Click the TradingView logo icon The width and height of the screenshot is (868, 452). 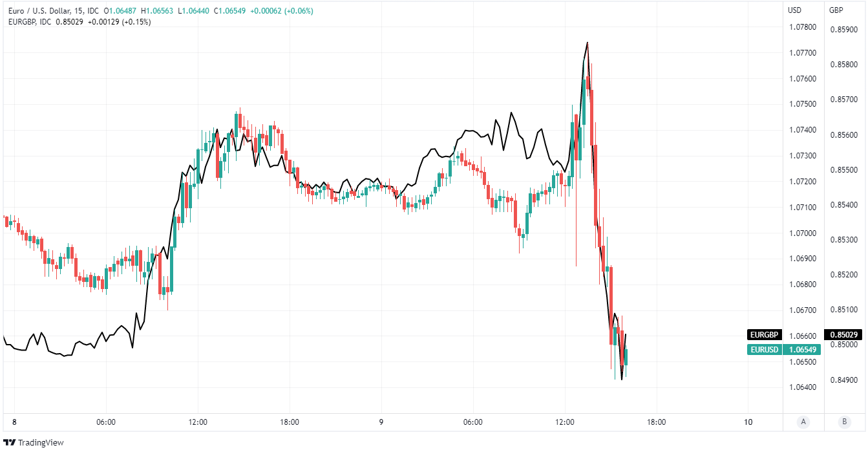point(9,442)
